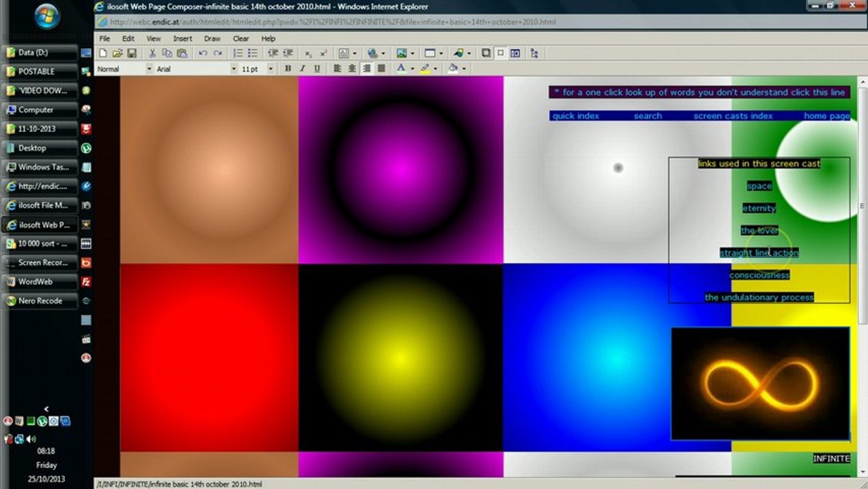Expand the font color dropdown arrow
Screen dimensions: 868x489
[412, 69]
